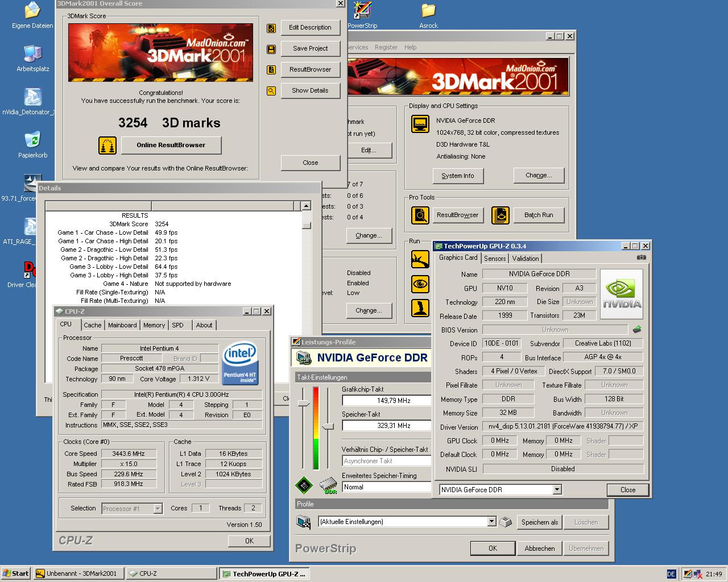The image size is (728, 582).
Task: Click the eye demo icon in Run section
Action: coord(420,283)
